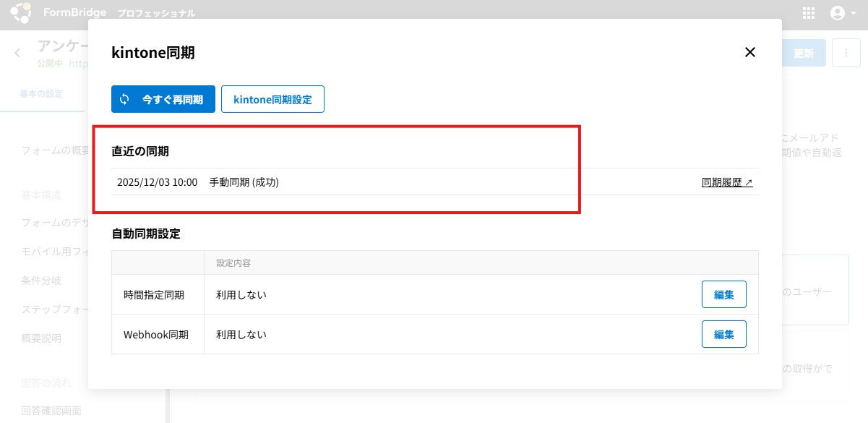Click the kintone同期 dialog title
Image resolution: width=868 pixels, height=423 pixels.
(152, 52)
